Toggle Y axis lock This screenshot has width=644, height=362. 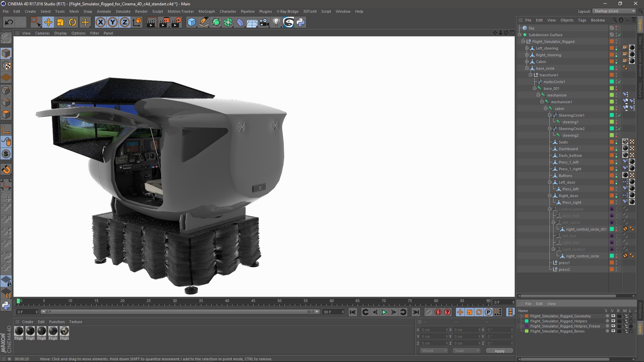click(113, 22)
